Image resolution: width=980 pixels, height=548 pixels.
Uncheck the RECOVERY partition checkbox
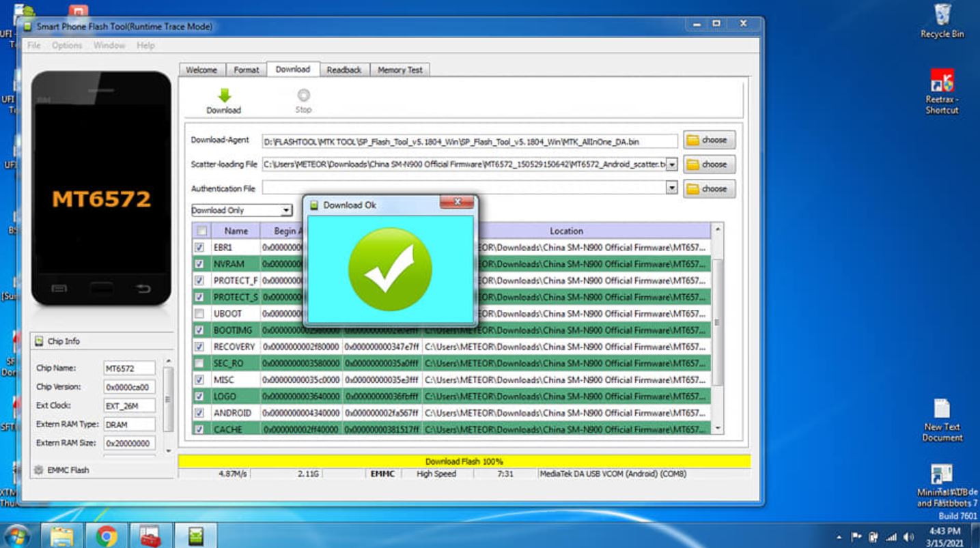[x=199, y=347]
